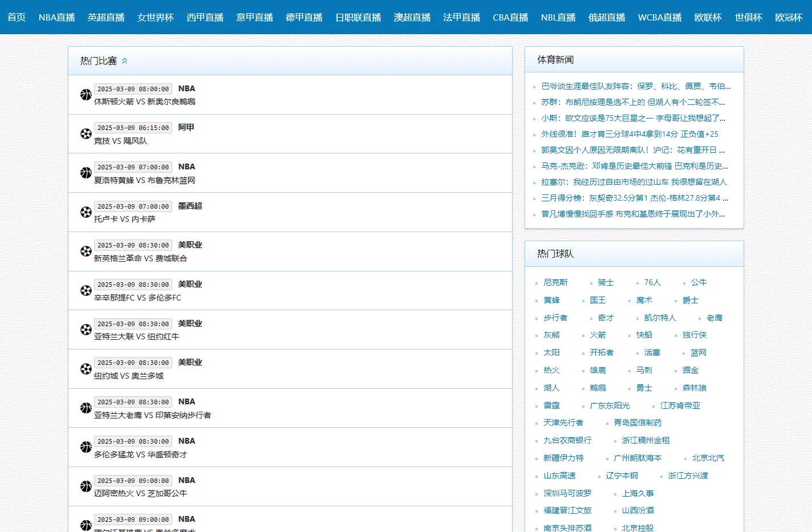Open the 公牛 team link
The image size is (812, 532).
699,282
